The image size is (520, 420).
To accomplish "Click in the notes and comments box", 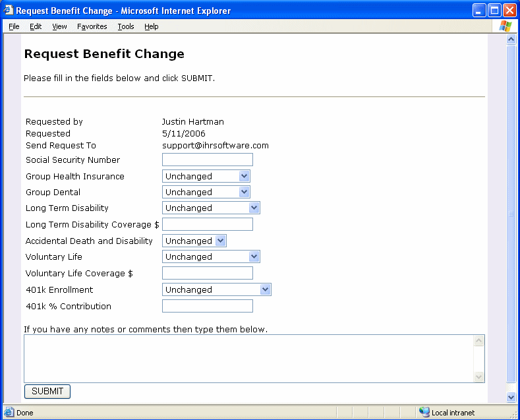I will pos(248,358).
